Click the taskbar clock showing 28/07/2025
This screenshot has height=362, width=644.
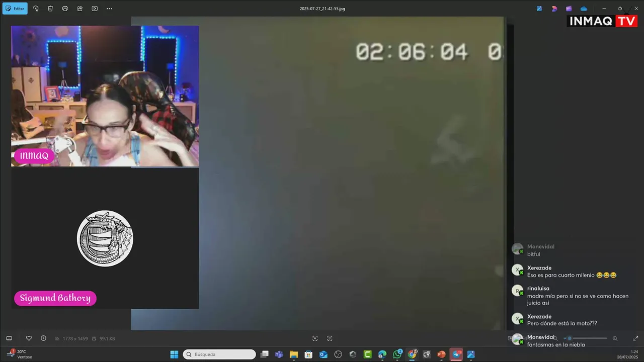628,354
